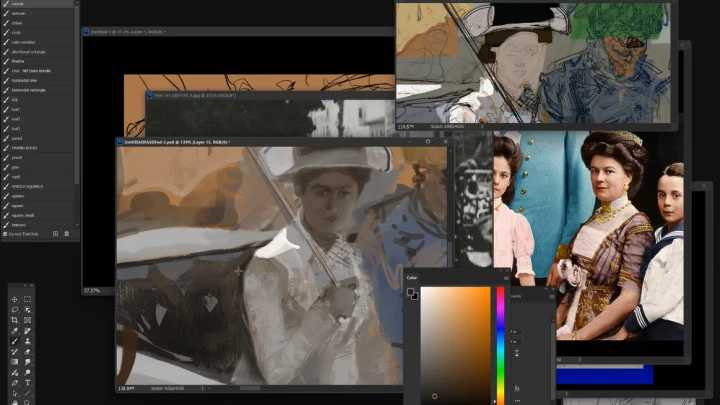Select the Object Selection tool

[28, 309]
